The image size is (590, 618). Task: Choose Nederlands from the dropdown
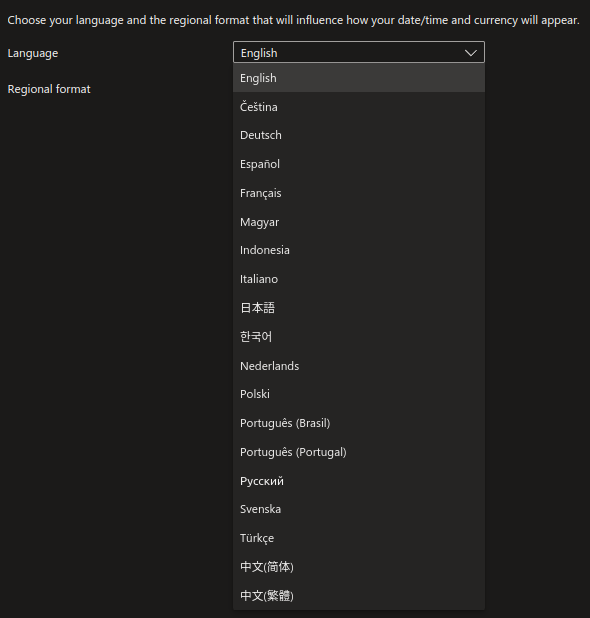tap(359, 366)
